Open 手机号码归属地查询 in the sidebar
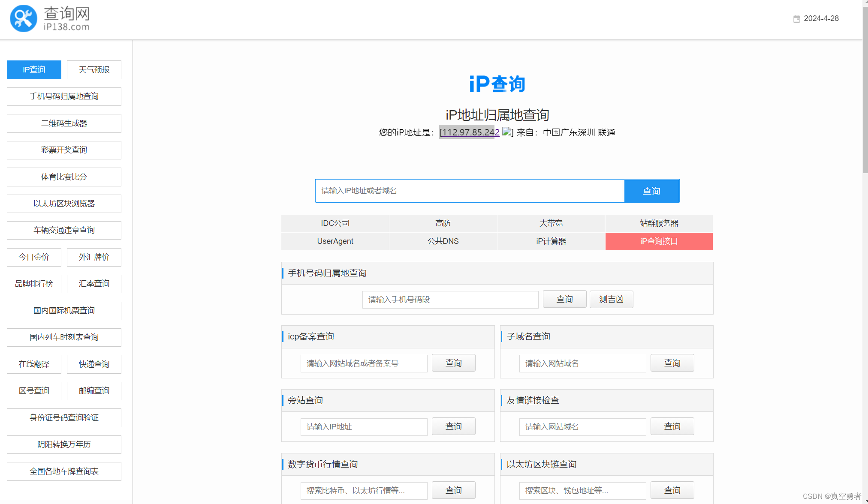This screenshot has width=868, height=504. coord(64,96)
